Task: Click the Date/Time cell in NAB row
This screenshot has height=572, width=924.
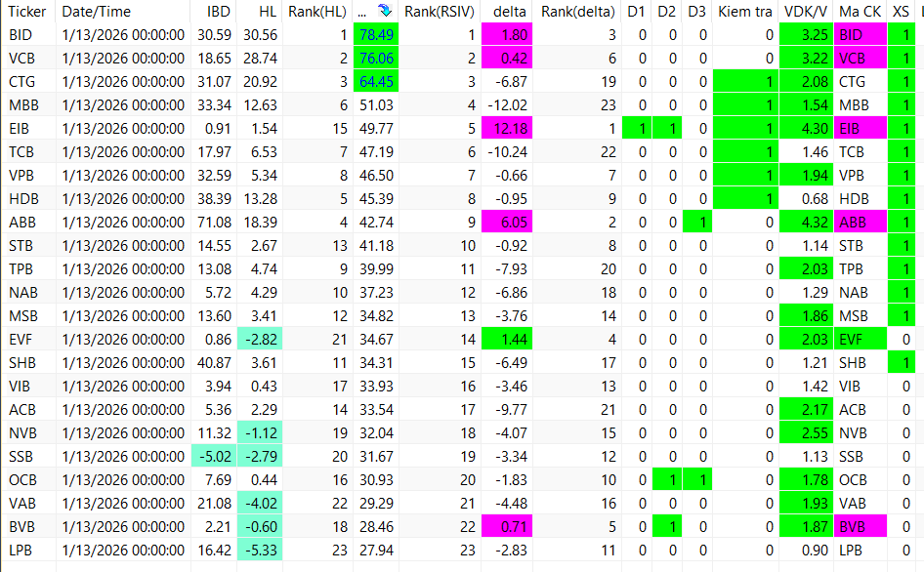Action: (123, 292)
